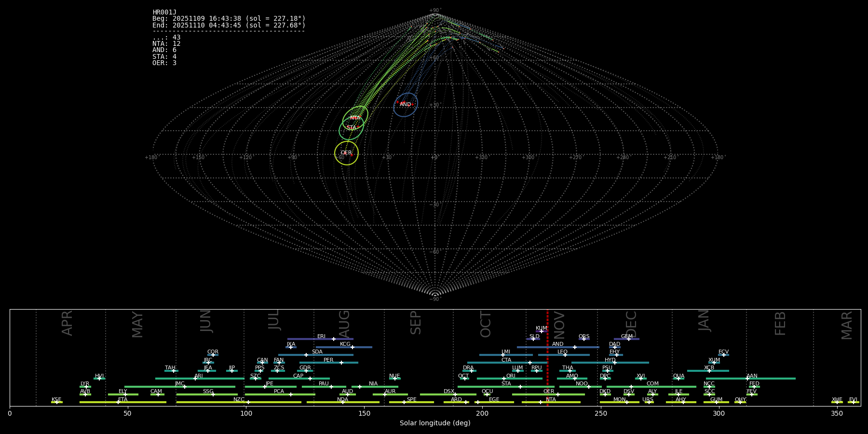The width and height of the screenshot is (868, 434).
Task: Select the ORI shower label in timeline
Action: (511, 376)
